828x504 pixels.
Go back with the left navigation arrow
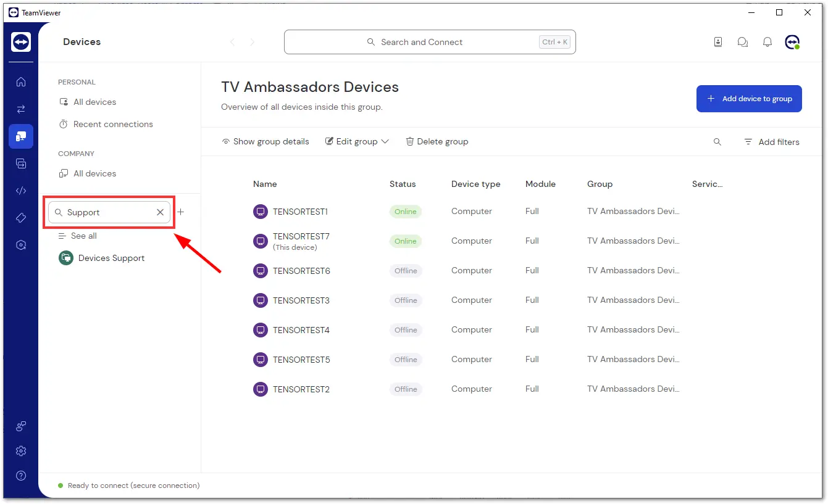233,42
